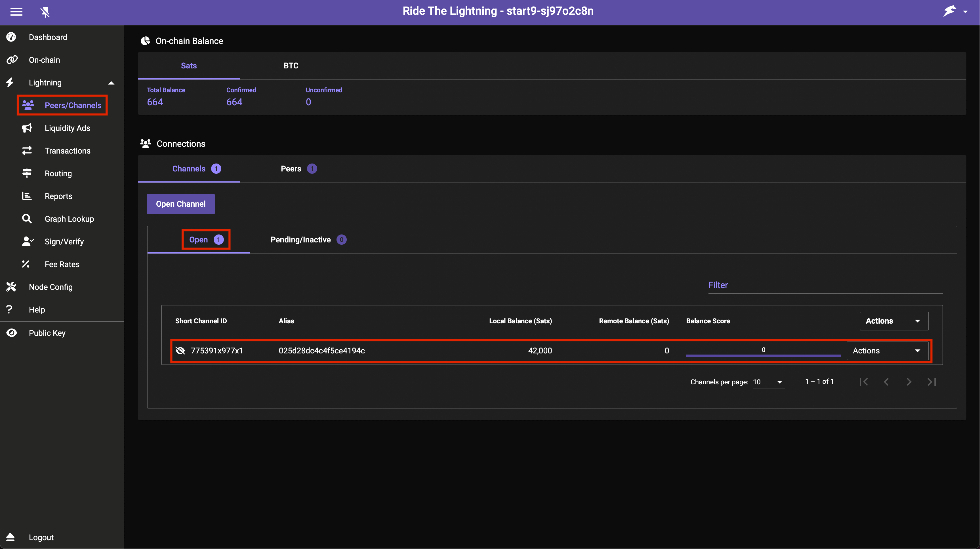
Task: Select the Dashboard pie icon
Action: click(11, 37)
